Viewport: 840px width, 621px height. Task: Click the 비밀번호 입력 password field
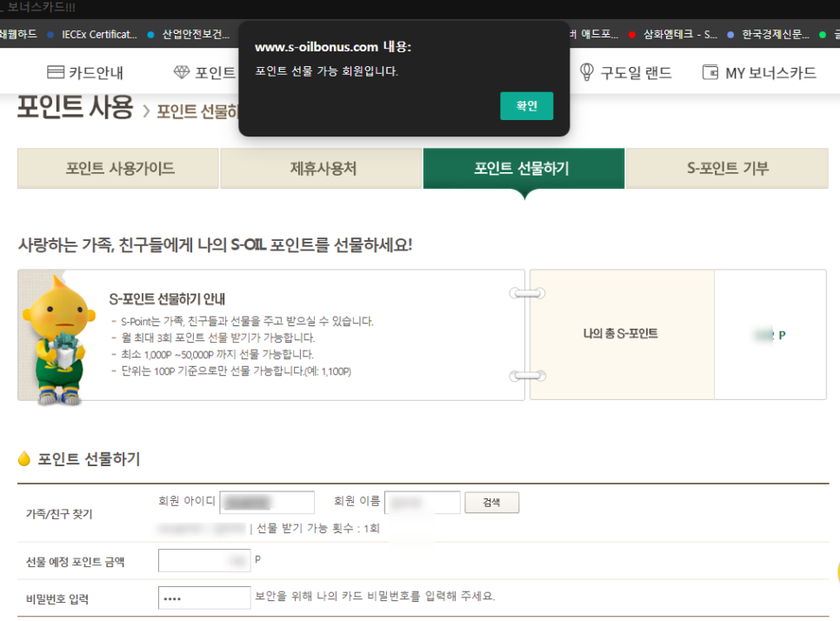(x=204, y=598)
